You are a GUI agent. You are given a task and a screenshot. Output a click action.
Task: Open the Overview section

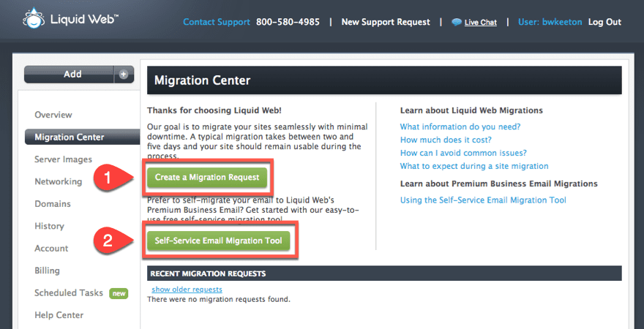53,115
